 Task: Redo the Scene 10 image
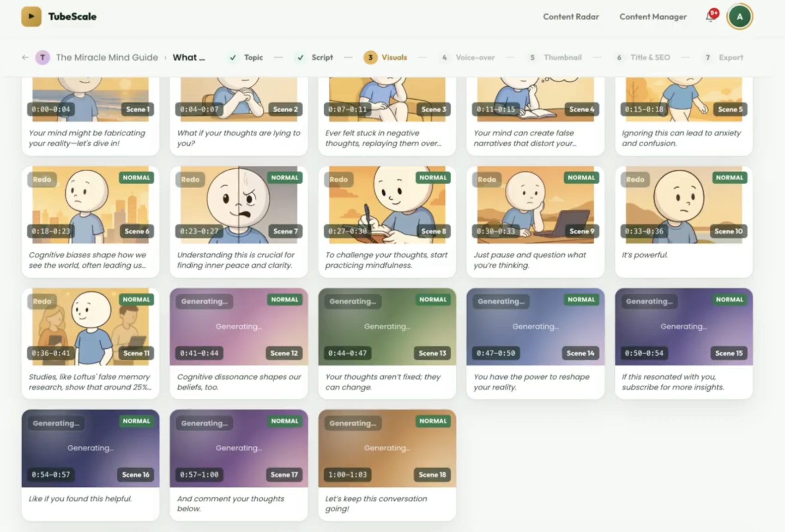pos(635,179)
